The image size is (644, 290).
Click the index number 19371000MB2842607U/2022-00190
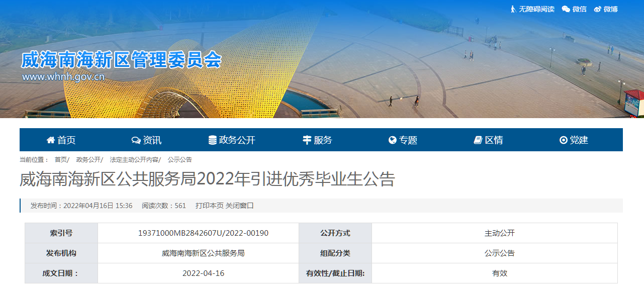203,233
